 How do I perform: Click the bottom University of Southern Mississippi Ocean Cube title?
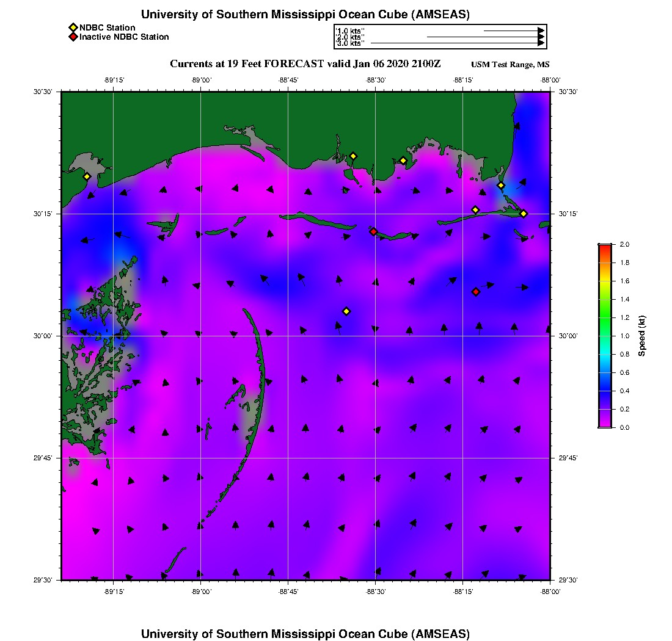(305, 634)
